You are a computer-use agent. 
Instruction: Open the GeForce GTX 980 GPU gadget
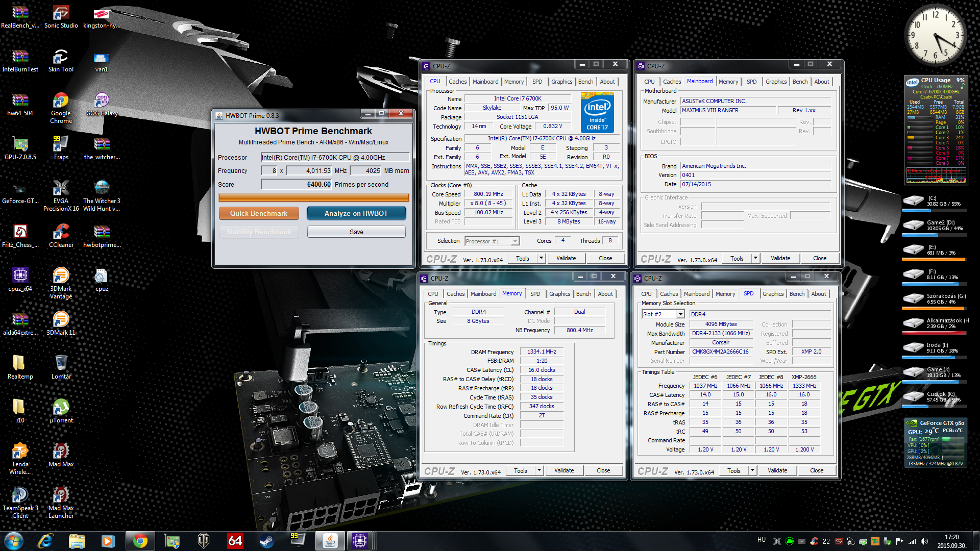click(936, 443)
